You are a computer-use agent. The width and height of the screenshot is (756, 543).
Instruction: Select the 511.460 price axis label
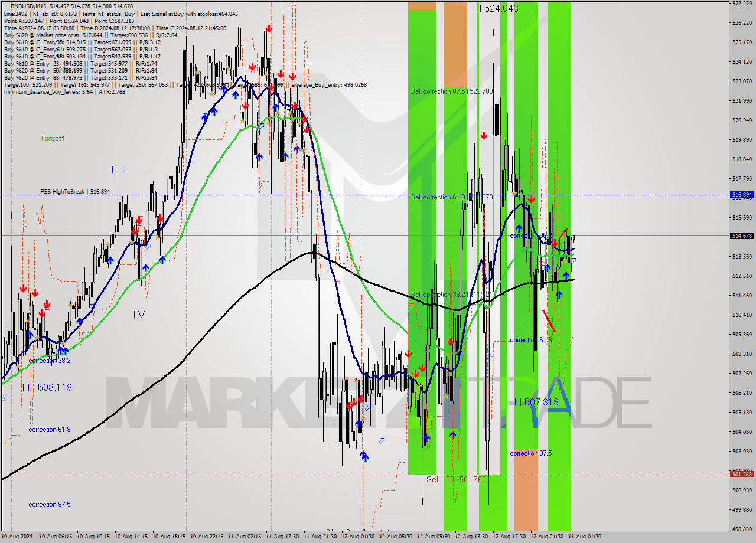(742, 296)
